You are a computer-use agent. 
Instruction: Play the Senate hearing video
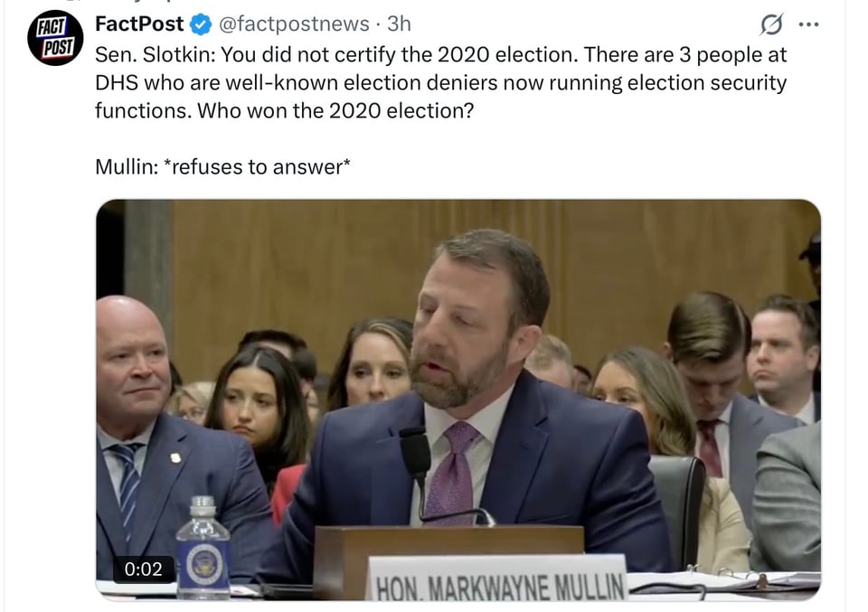click(458, 398)
